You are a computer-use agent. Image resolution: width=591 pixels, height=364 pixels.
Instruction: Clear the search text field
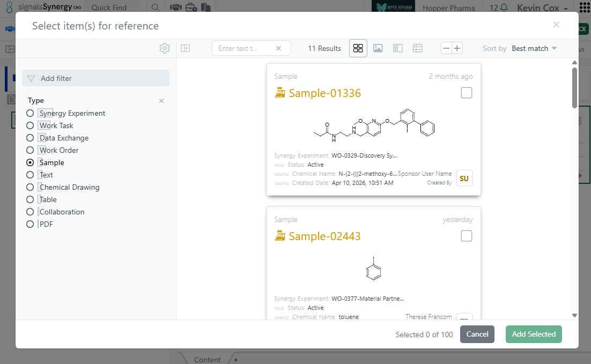(278, 48)
